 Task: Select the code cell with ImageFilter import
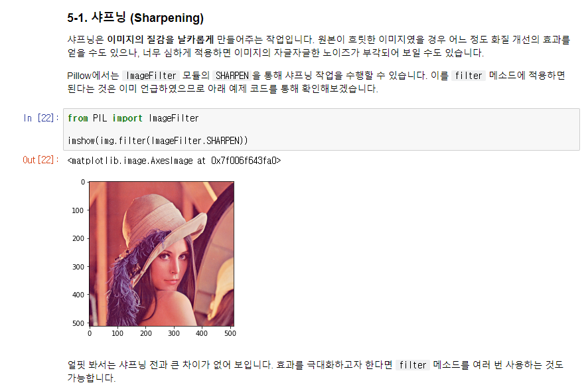coord(321,129)
